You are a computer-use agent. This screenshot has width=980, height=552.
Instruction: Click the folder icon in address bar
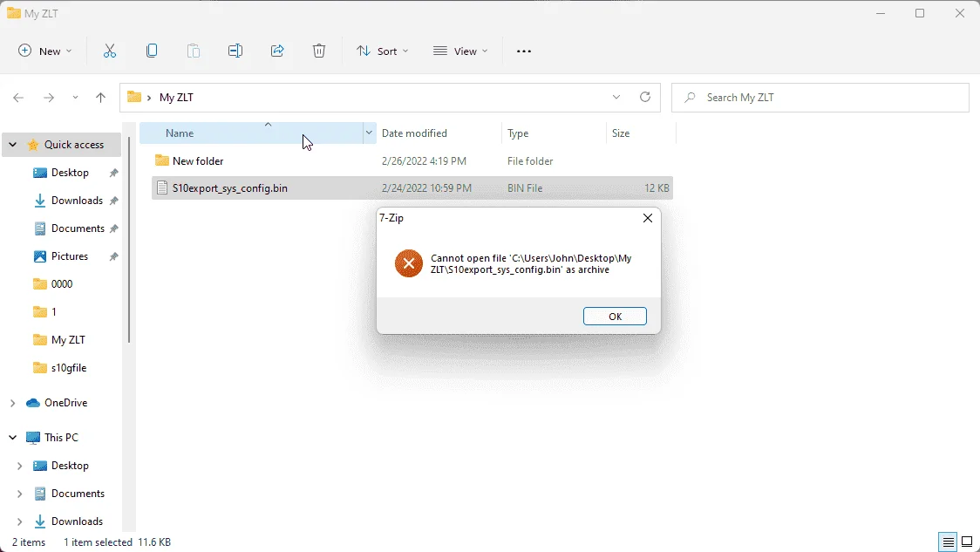(133, 97)
